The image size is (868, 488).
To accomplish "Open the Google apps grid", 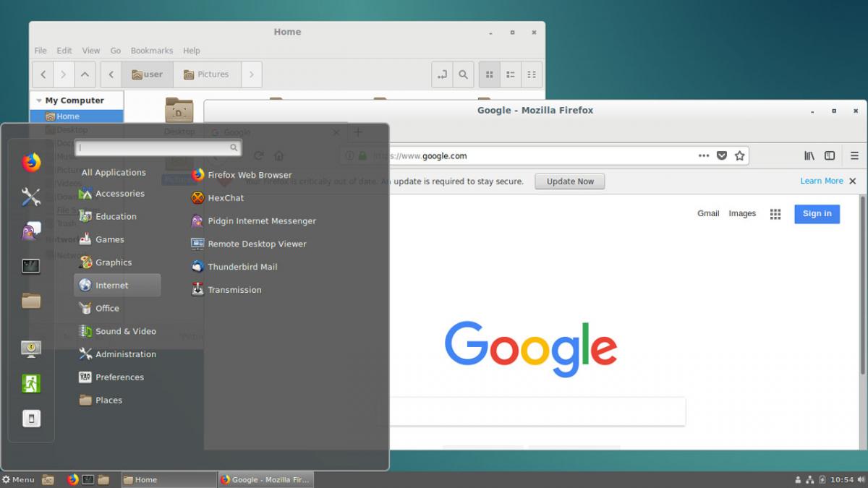I will 775,214.
